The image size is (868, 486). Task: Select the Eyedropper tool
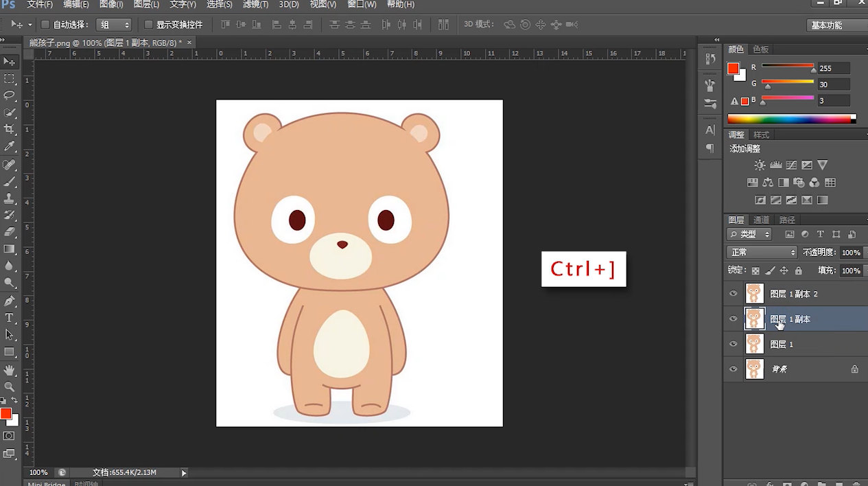10,146
